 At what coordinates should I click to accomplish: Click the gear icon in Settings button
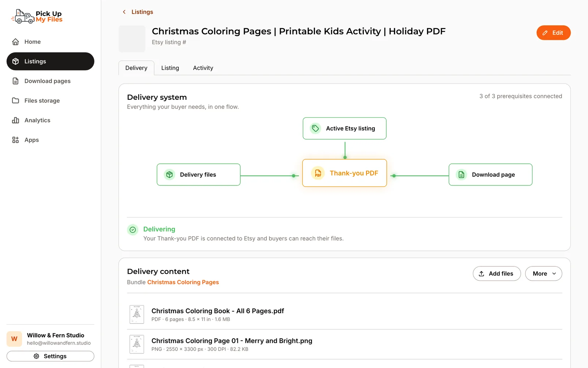pos(36,356)
